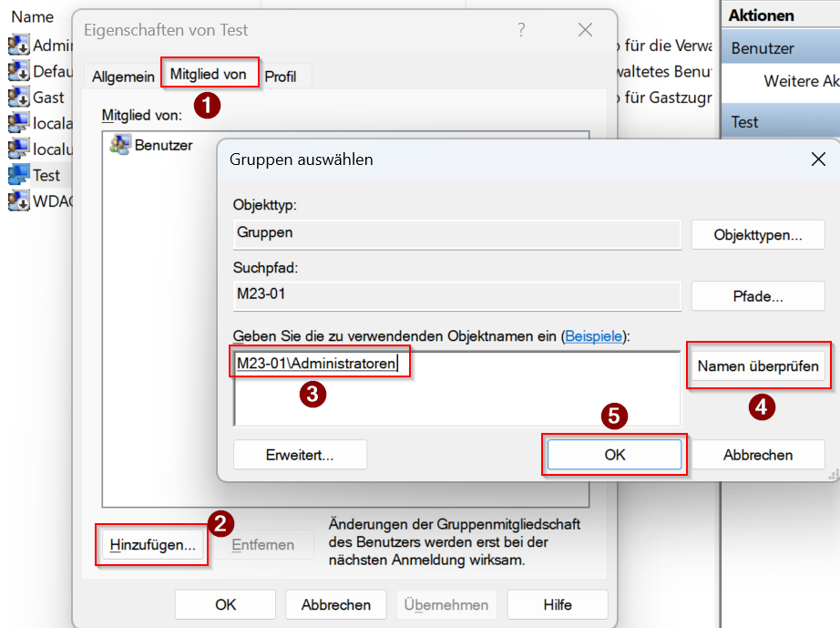Viewport: 840px width, 628px height.
Task: Click the Hinzufügen button
Action: (x=152, y=545)
